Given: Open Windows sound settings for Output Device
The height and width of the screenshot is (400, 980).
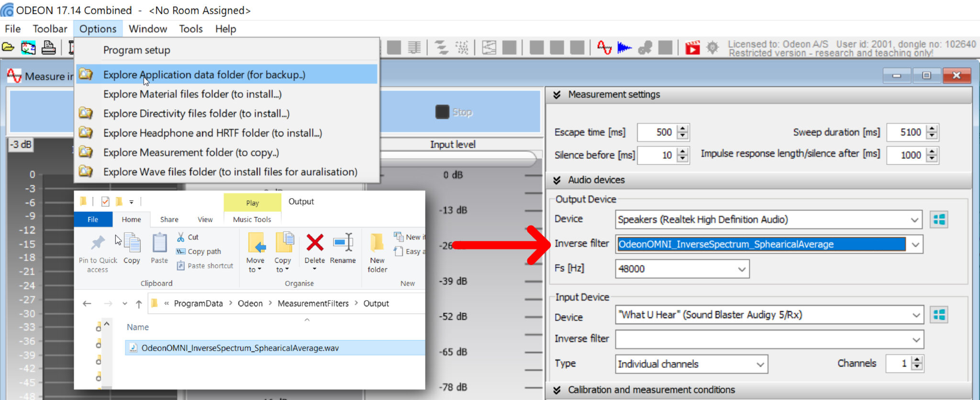Looking at the screenshot, I should [939, 219].
